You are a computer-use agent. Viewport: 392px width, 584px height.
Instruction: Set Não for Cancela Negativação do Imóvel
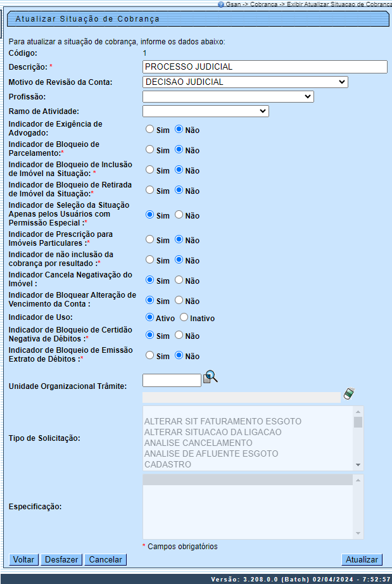coord(179,280)
